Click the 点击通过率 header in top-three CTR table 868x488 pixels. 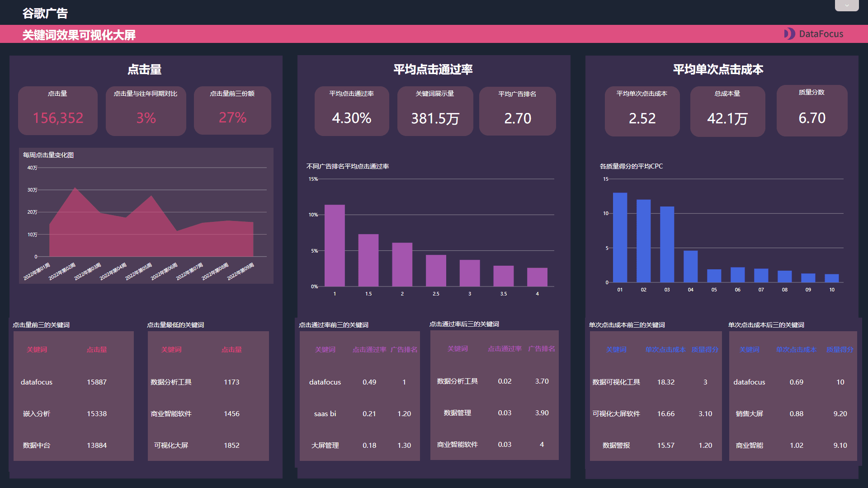point(369,350)
